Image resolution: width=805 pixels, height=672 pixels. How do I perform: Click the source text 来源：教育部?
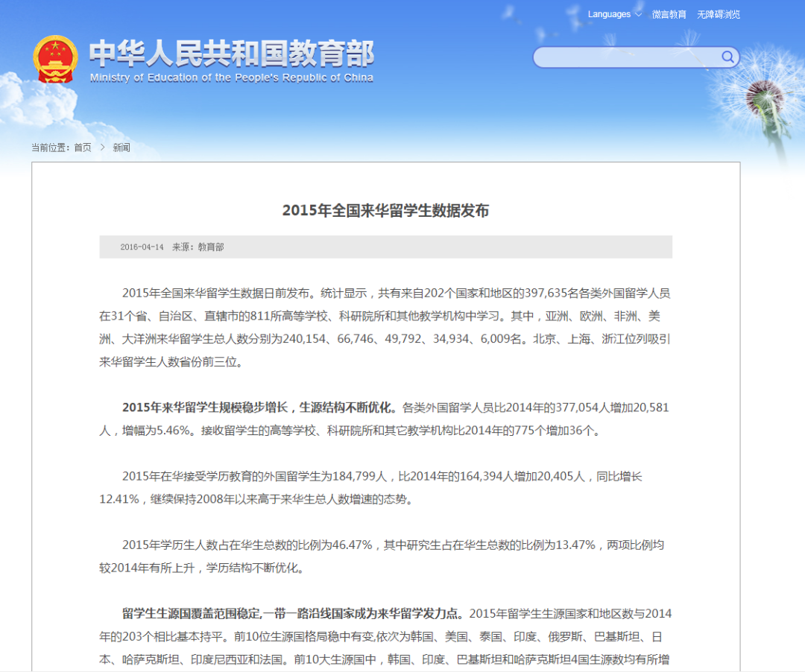point(198,247)
